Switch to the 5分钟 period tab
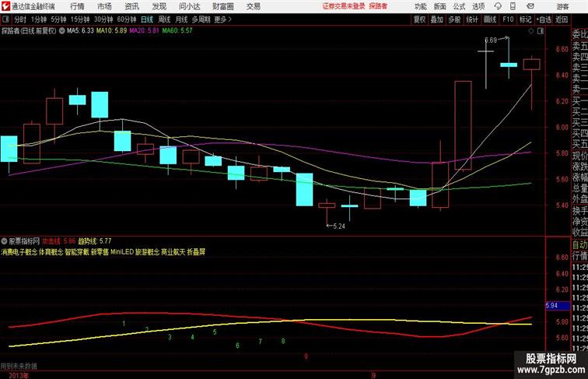 [x=58, y=19]
